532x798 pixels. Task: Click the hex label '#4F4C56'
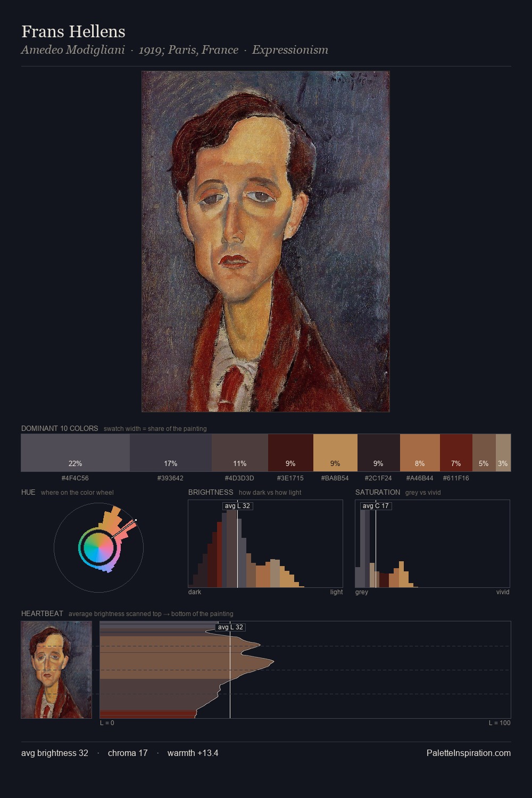[x=75, y=478]
